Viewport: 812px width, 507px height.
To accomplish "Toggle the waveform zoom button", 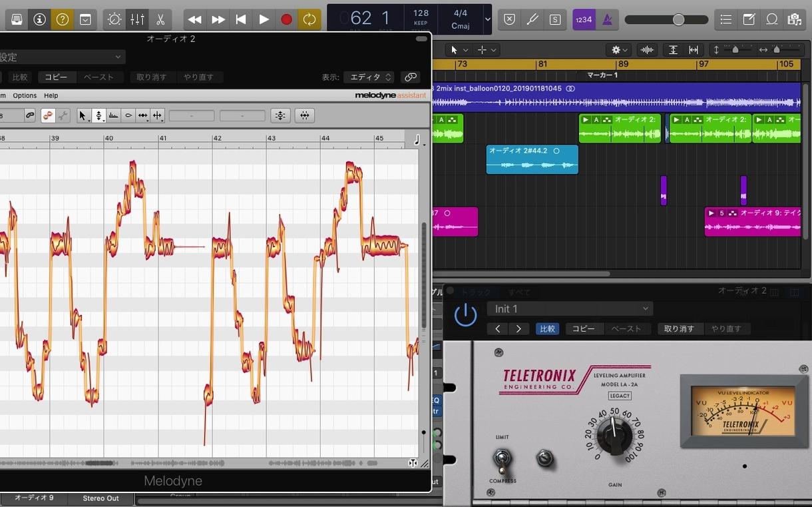I will pyautogui.click(x=646, y=50).
